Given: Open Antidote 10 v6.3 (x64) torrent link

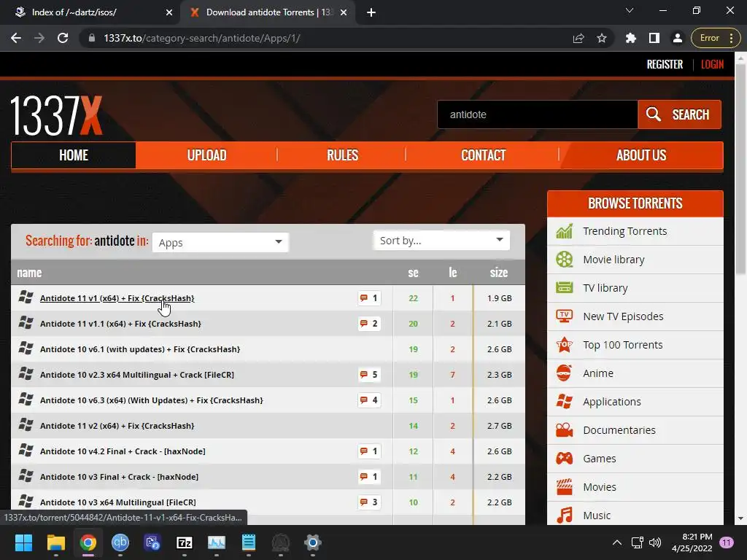Looking at the screenshot, I should [x=152, y=400].
